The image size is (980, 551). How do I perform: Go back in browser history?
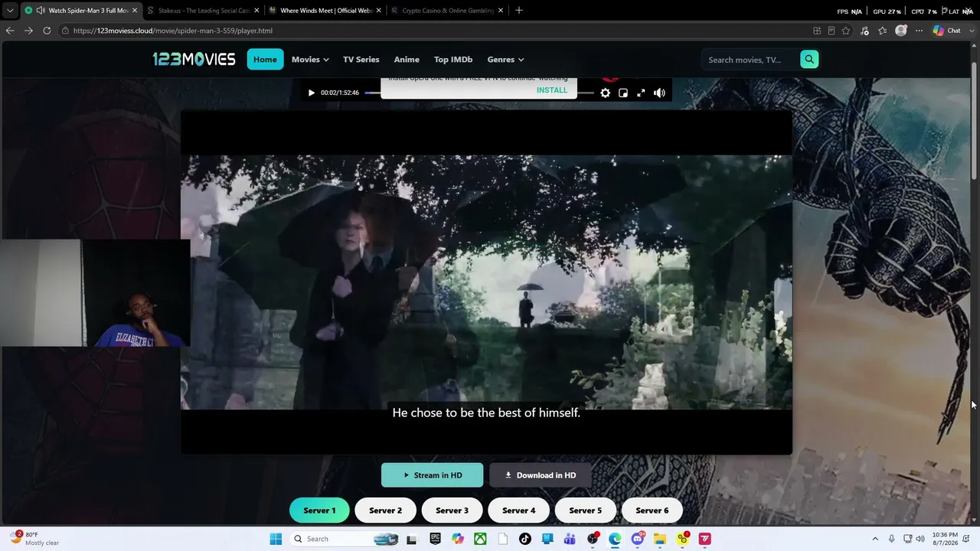[x=10, y=31]
